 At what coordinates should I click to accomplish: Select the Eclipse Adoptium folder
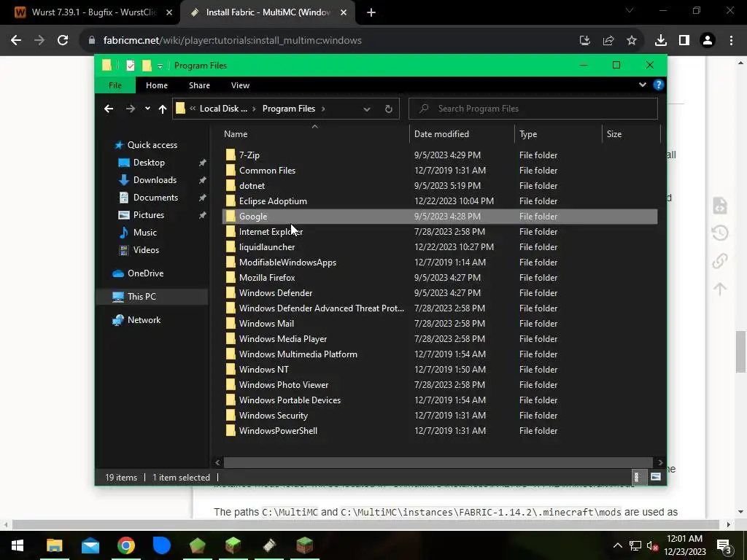pyautogui.click(x=273, y=201)
